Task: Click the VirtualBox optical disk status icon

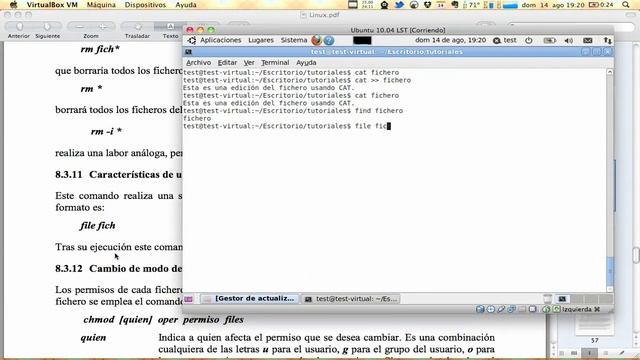Action: [x=491, y=309]
